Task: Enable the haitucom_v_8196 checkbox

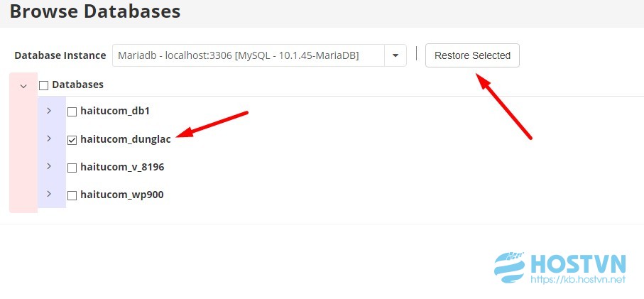Action: pyautogui.click(x=72, y=168)
